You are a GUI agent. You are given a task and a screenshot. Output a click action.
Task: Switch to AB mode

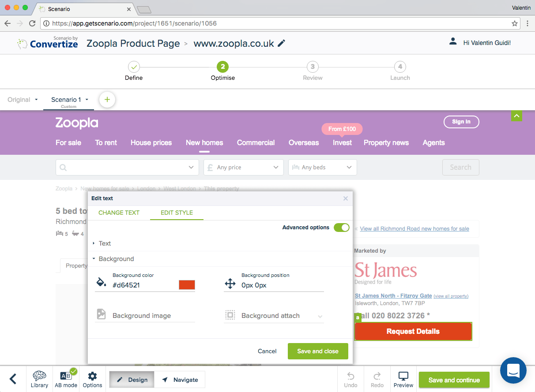coord(66,379)
